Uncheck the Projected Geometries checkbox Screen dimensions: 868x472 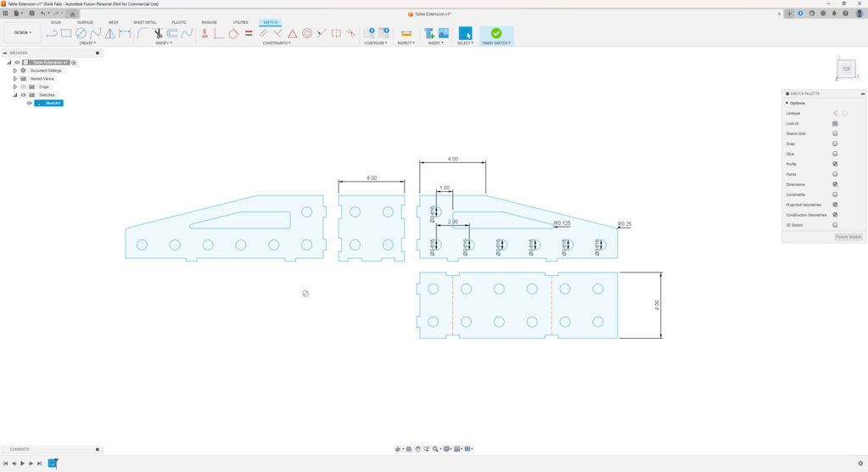coord(835,205)
